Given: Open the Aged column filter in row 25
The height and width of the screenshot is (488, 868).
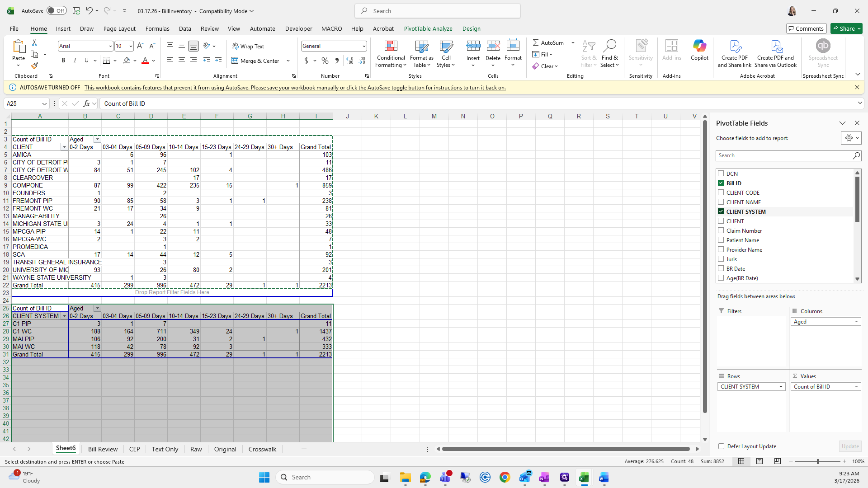Looking at the screenshot, I should [97, 308].
